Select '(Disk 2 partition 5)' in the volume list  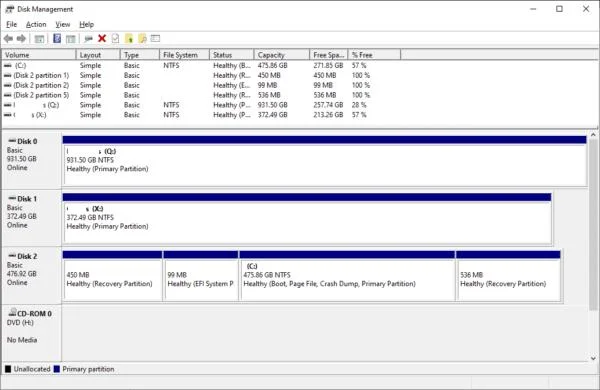41,95
